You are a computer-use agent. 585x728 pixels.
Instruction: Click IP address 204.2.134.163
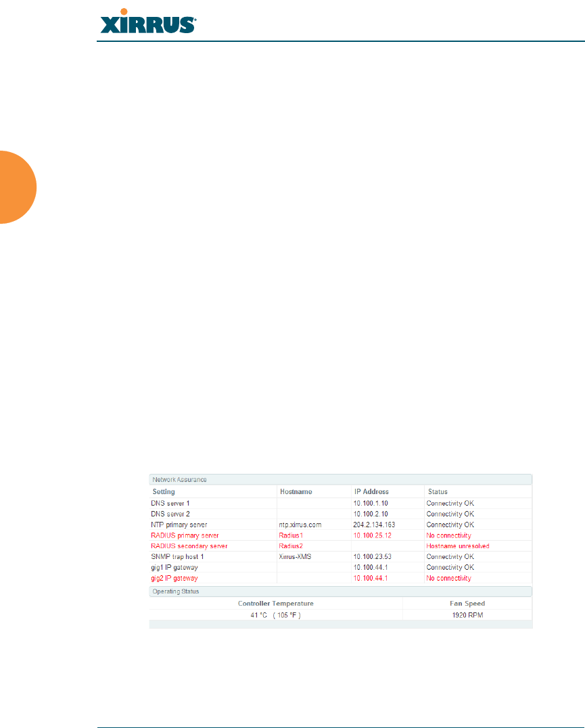point(374,525)
